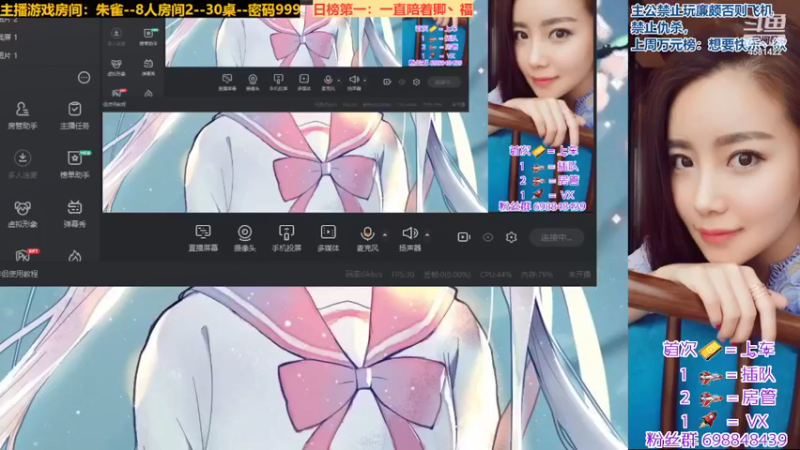Click the 未开播 status text
800x450 pixels.
tap(580, 274)
